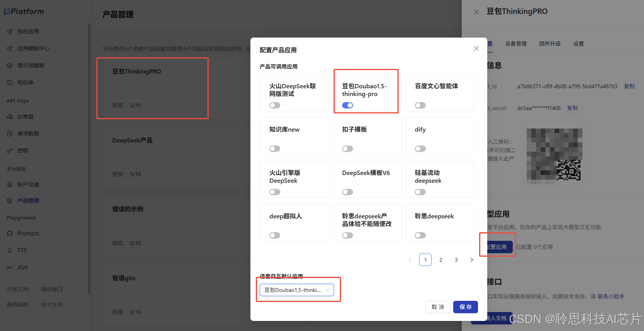Click the Prompts chat icon
This screenshot has height=331, width=644.
pyautogui.click(x=10, y=233)
